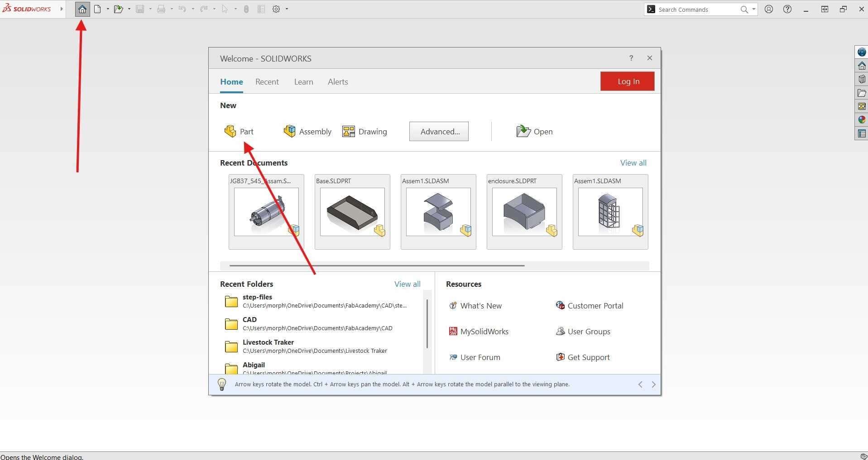This screenshot has height=460, width=868.
Task: Open SOLIDWORKS Resources home tab in task pane
Action: pyautogui.click(x=862, y=66)
